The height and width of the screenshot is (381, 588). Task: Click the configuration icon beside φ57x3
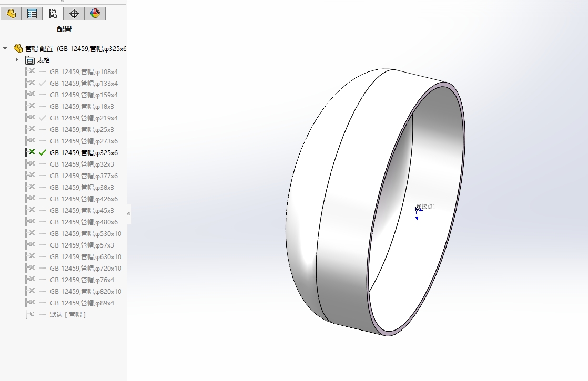tap(30, 245)
